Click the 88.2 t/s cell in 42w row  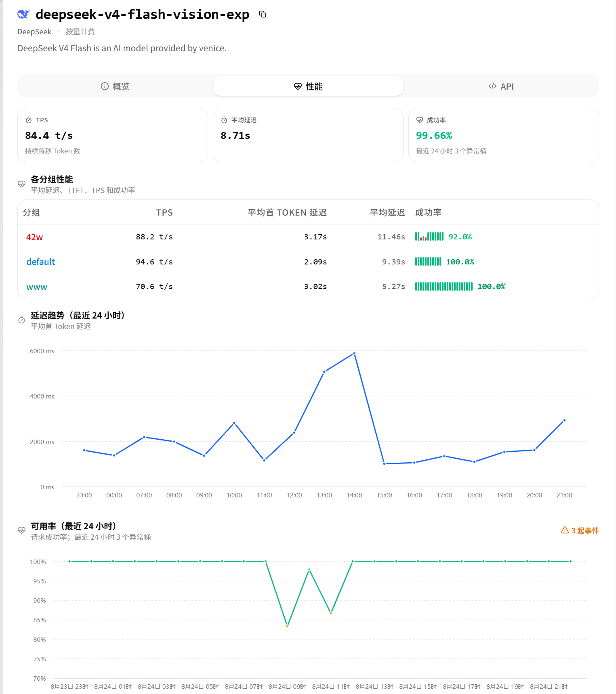(x=154, y=237)
